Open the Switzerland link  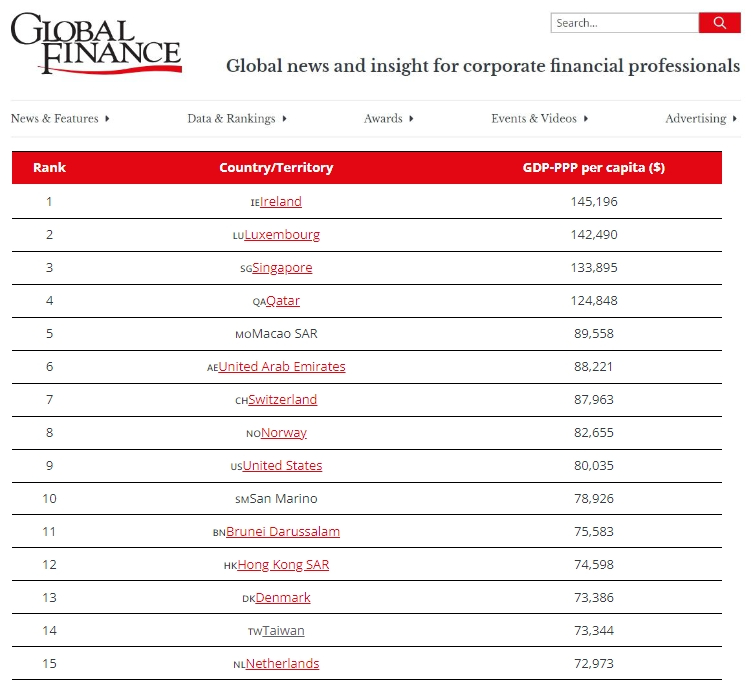282,400
